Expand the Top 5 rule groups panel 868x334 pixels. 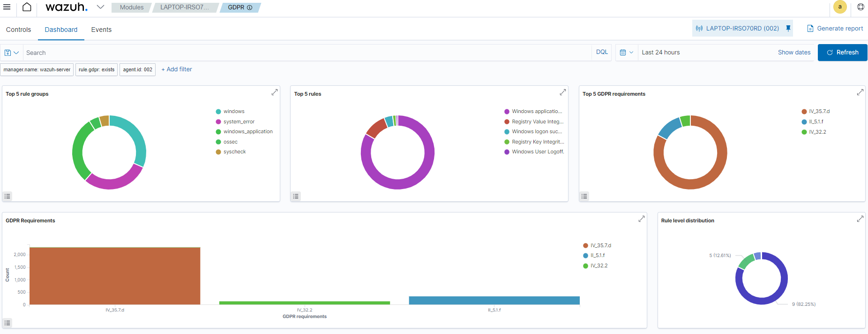pyautogui.click(x=275, y=92)
